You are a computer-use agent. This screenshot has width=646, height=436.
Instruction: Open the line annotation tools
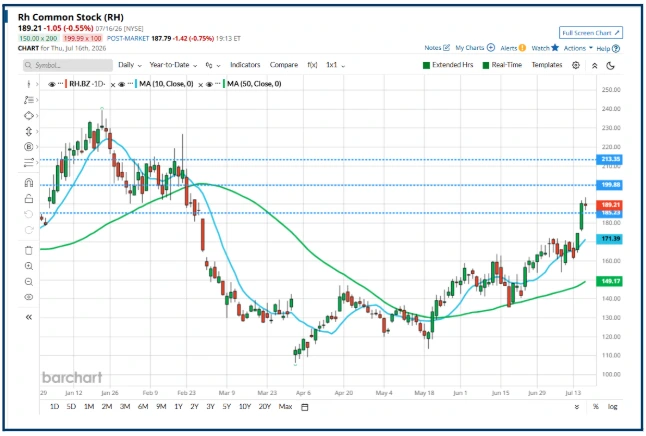pos(28,100)
